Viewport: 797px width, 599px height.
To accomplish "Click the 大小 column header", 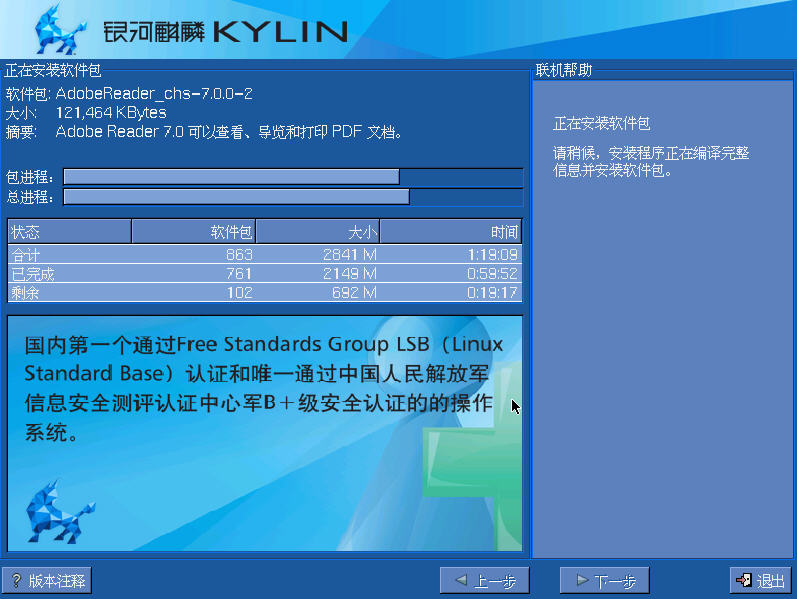I will click(318, 232).
